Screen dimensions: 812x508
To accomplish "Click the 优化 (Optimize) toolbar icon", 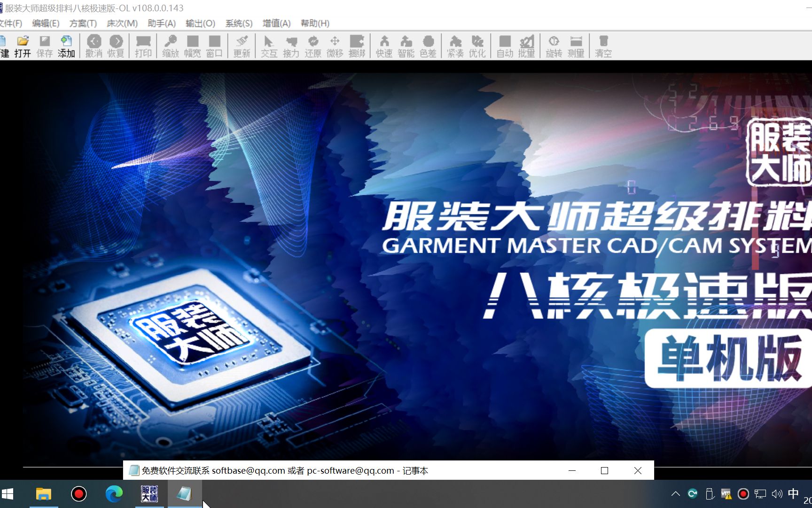I will 477,46.
